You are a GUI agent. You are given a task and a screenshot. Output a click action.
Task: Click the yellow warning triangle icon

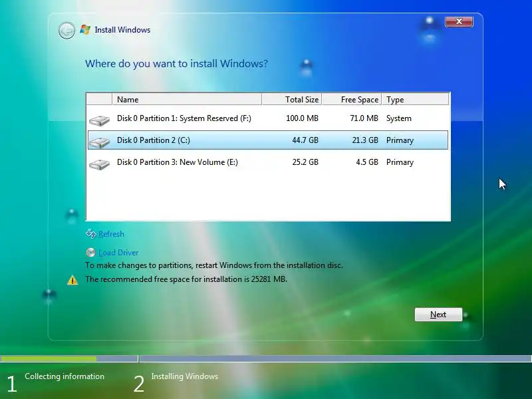(x=72, y=280)
